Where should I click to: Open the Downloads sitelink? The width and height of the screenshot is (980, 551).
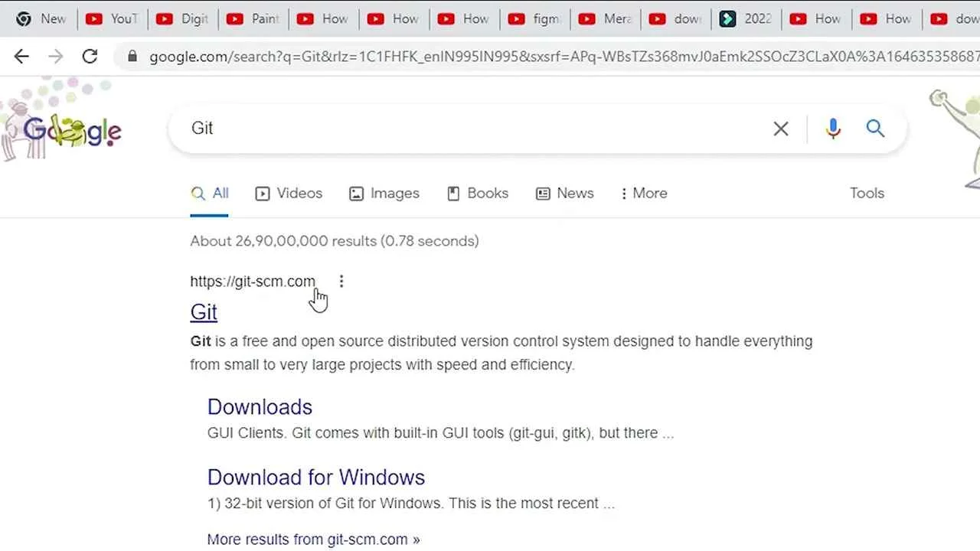pos(260,407)
